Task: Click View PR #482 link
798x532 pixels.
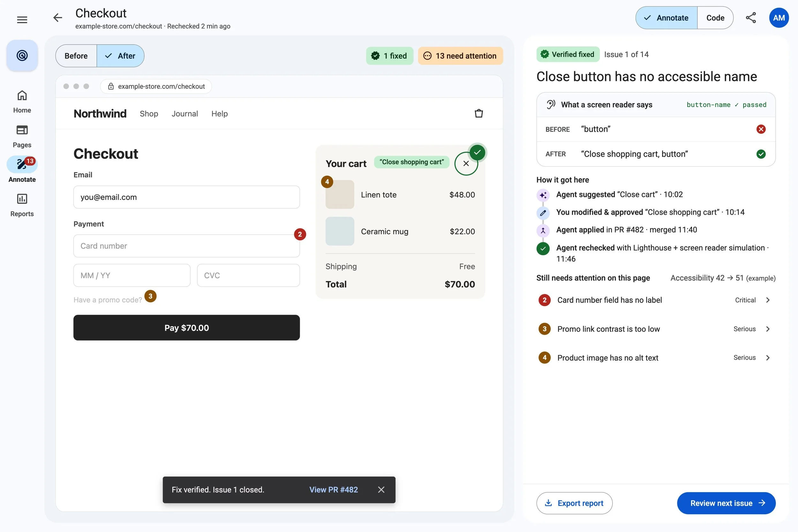Action: pyautogui.click(x=334, y=490)
